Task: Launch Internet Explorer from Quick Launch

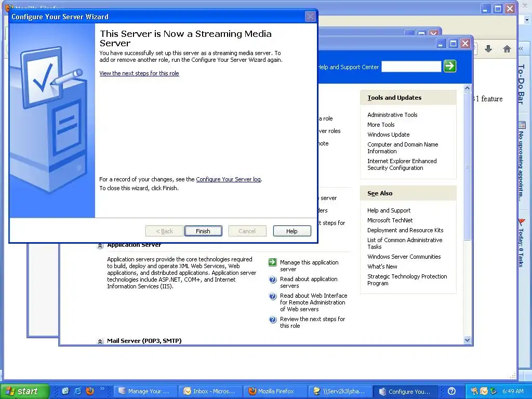Action: click(78, 391)
